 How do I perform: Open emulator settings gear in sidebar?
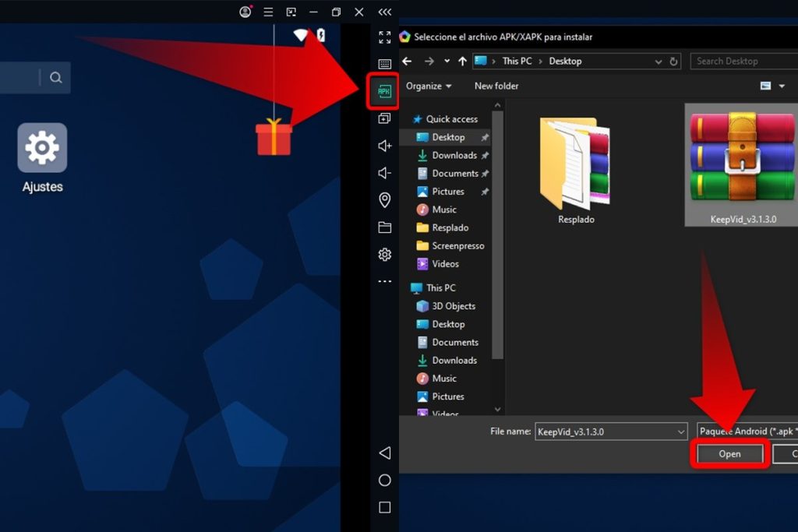click(x=384, y=255)
